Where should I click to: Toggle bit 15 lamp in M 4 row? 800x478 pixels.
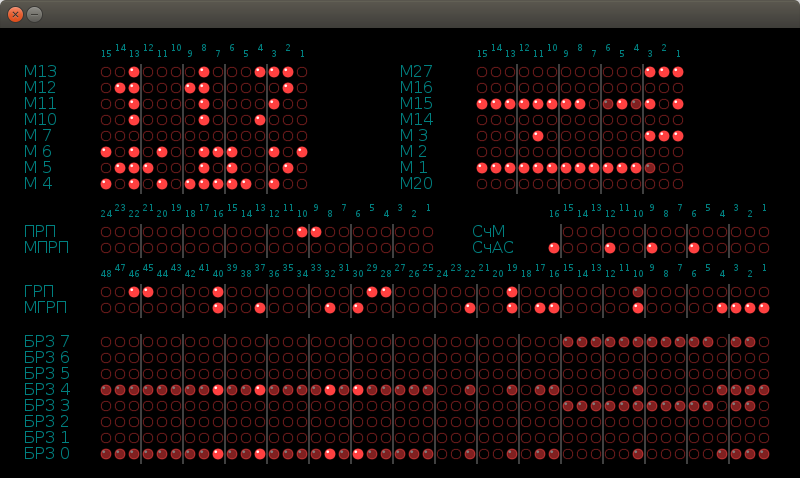pyautogui.click(x=106, y=184)
